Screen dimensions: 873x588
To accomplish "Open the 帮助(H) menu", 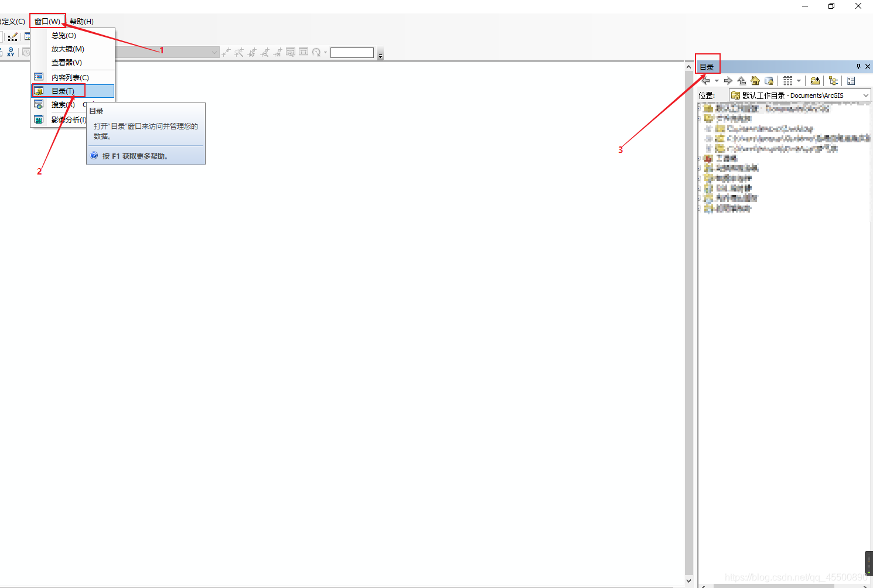I will pos(81,22).
